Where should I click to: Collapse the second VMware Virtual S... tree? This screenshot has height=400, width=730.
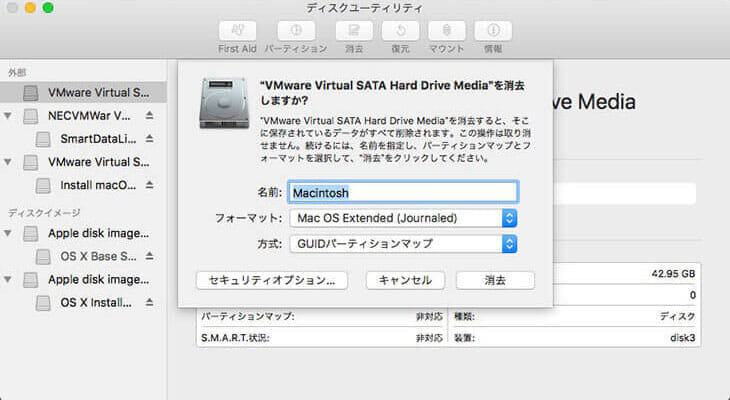coord(8,162)
